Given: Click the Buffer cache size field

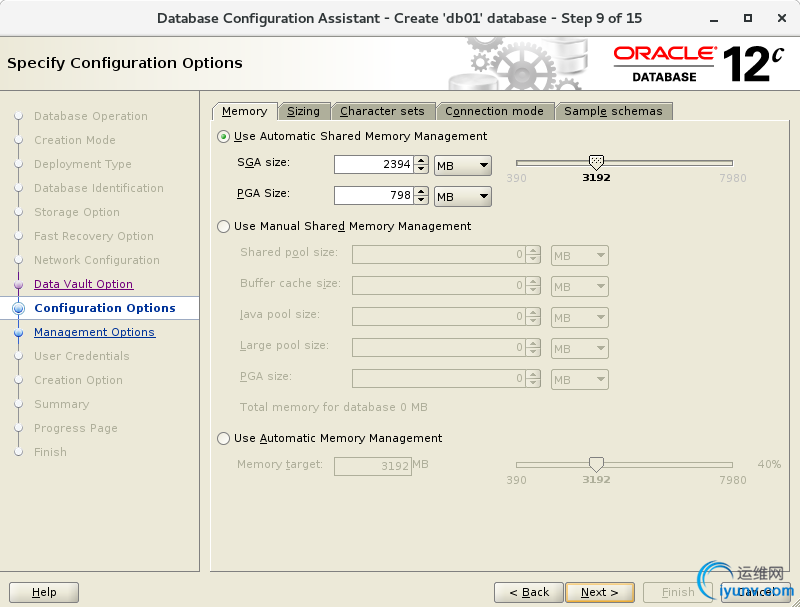Looking at the screenshot, I should pyautogui.click(x=438, y=286).
